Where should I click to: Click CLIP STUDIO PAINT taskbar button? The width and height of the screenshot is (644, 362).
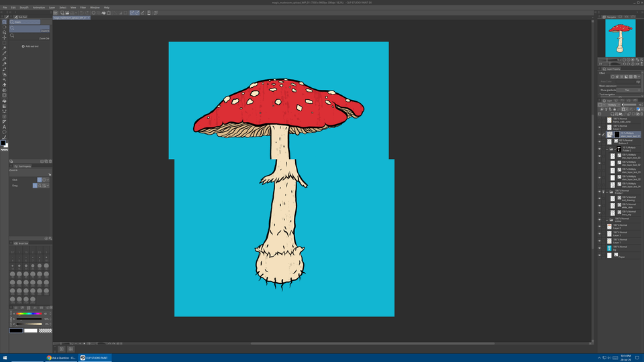tap(95, 358)
